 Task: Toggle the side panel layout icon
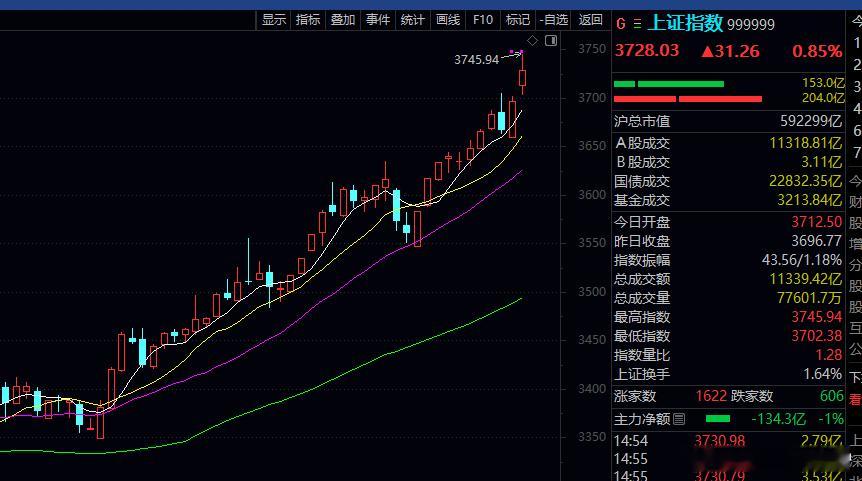pyautogui.click(x=551, y=40)
